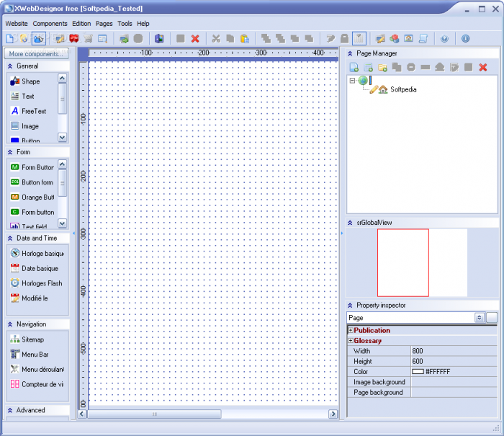This screenshot has width=504, height=436.
Task: Select the Shape component
Action: (30, 81)
